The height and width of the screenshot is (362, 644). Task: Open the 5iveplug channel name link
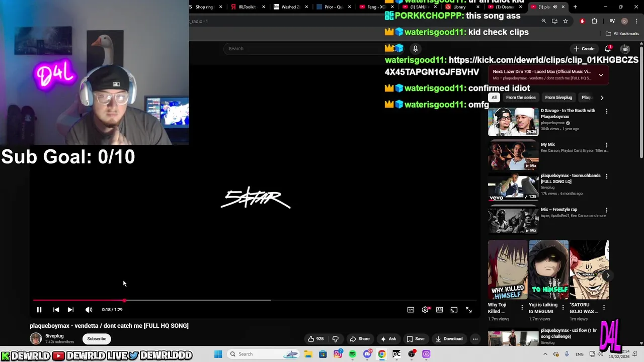(x=54, y=336)
